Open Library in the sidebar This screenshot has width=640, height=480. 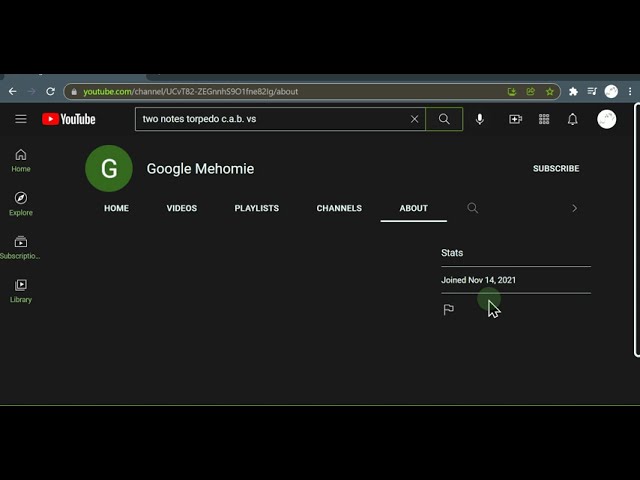click(21, 291)
